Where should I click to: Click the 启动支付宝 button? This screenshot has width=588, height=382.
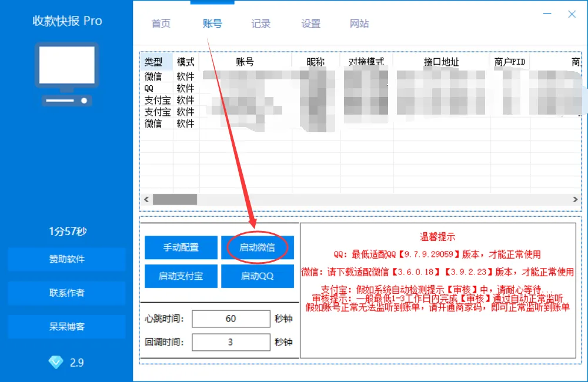point(181,276)
